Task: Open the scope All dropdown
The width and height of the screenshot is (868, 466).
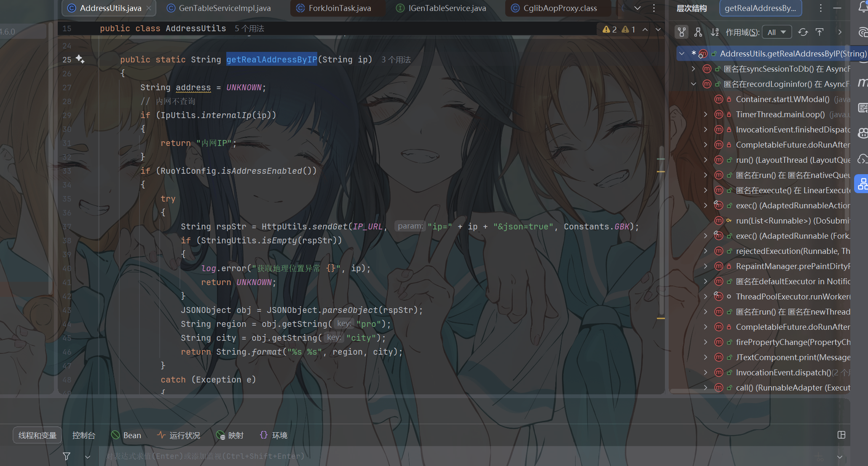Action: coord(777,32)
